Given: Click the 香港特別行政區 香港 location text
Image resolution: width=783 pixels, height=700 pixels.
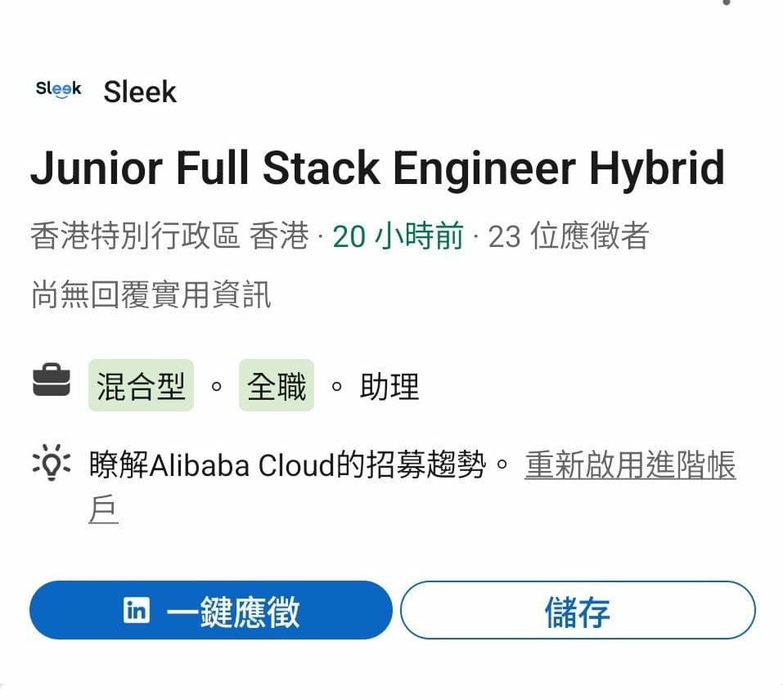Looking at the screenshot, I should 170,236.
